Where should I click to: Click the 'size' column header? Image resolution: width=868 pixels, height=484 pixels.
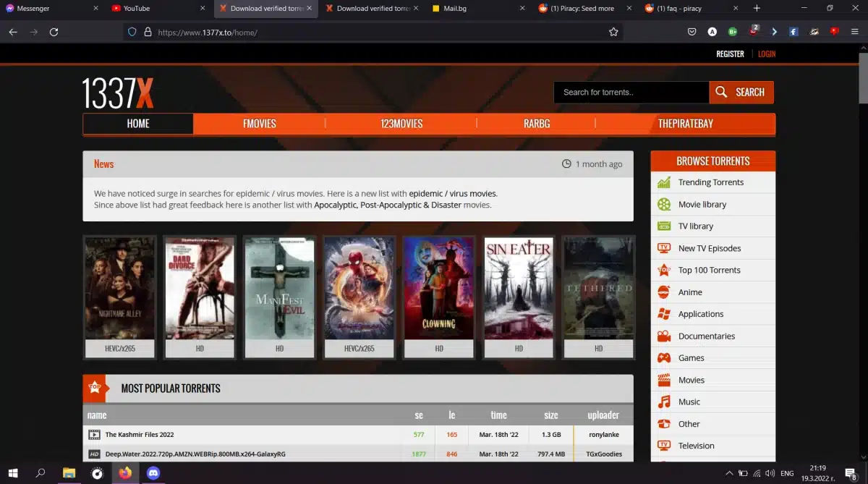tap(551, 415)
